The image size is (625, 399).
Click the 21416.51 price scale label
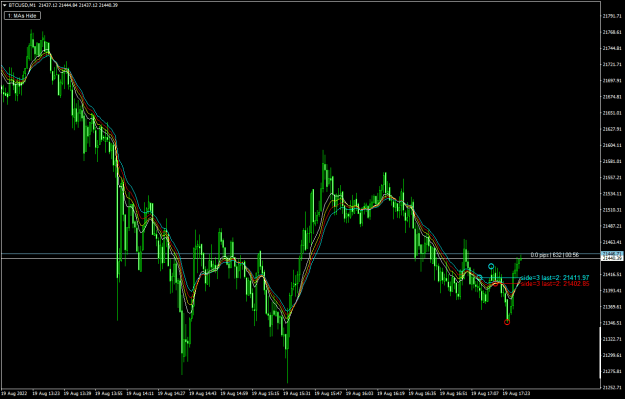tap(612, 274)
